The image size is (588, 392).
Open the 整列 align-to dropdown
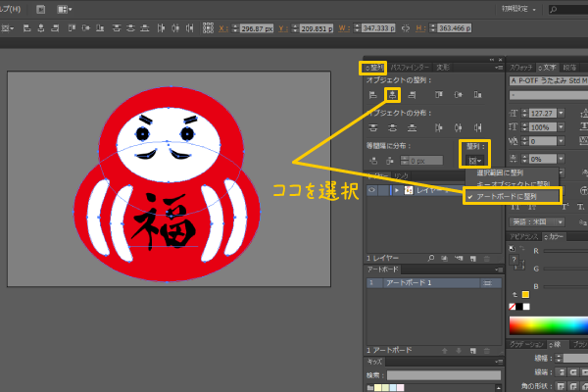pos(475,159)
